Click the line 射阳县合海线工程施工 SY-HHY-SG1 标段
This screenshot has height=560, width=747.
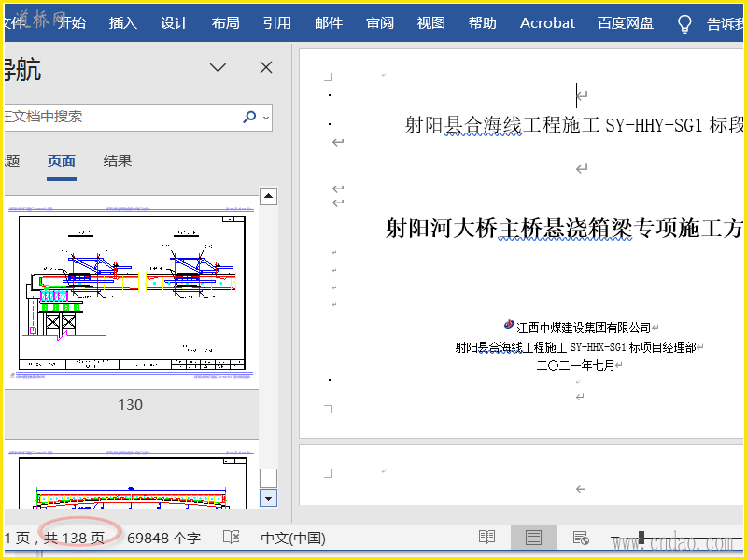point(574,125)
